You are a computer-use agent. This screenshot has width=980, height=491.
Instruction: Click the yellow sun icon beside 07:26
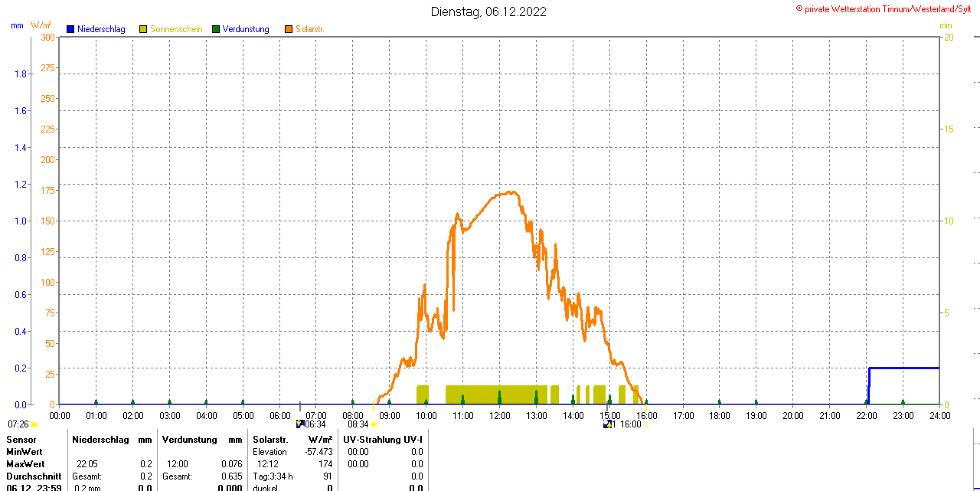34,424
